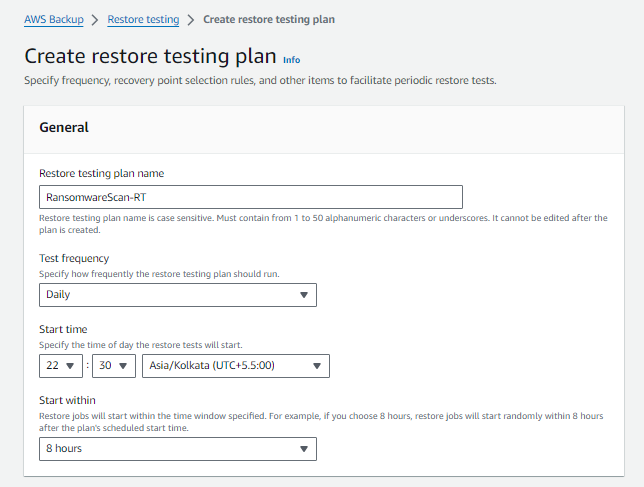Open the Info link beside the title
The width and height of the screenshot is (644, 487).
point(291,60)
